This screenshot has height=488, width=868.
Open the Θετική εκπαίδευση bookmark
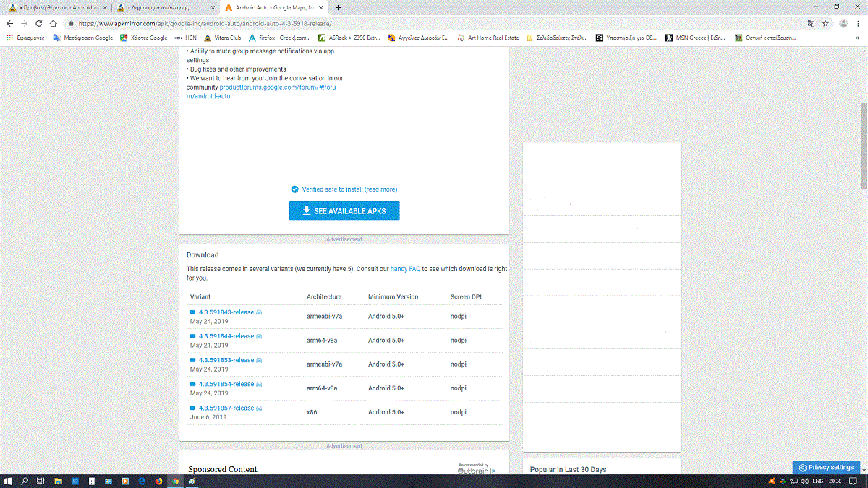coord(765,38)
